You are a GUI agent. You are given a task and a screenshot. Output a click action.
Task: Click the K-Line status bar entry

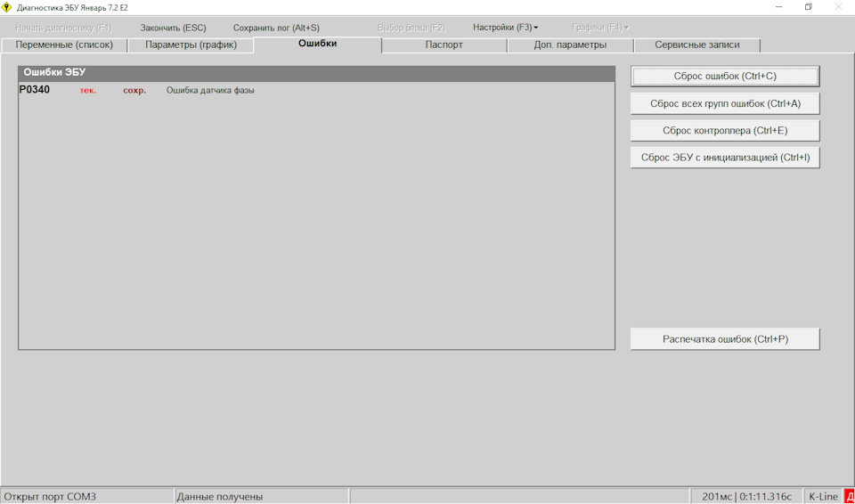[823, 496]
